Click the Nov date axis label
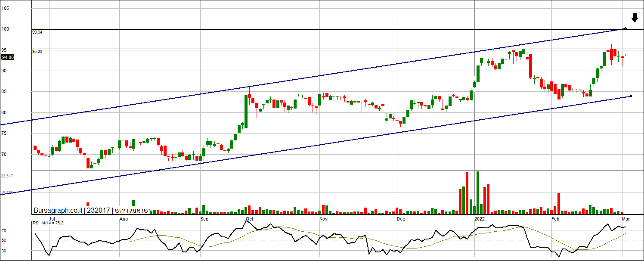 coord(323,219)
